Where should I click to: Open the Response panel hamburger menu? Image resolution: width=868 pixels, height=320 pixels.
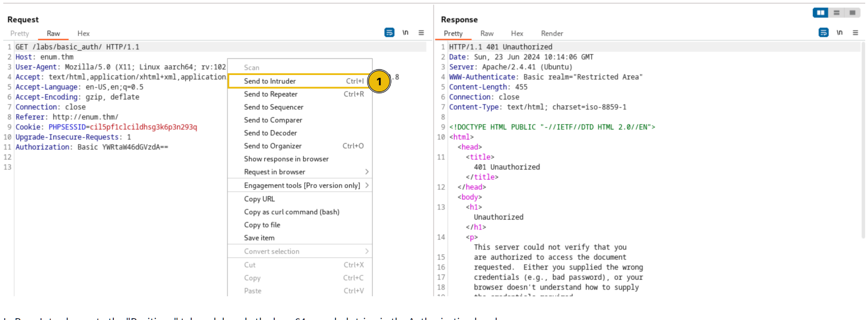855,33
